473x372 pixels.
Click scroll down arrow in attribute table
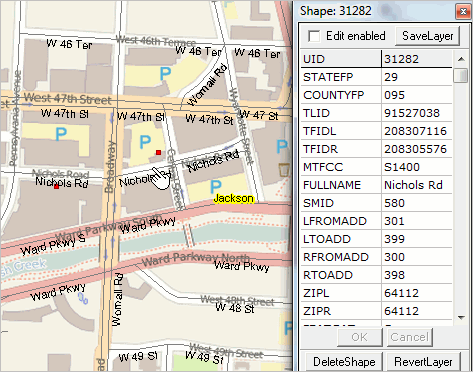click(x=461, y=318)
